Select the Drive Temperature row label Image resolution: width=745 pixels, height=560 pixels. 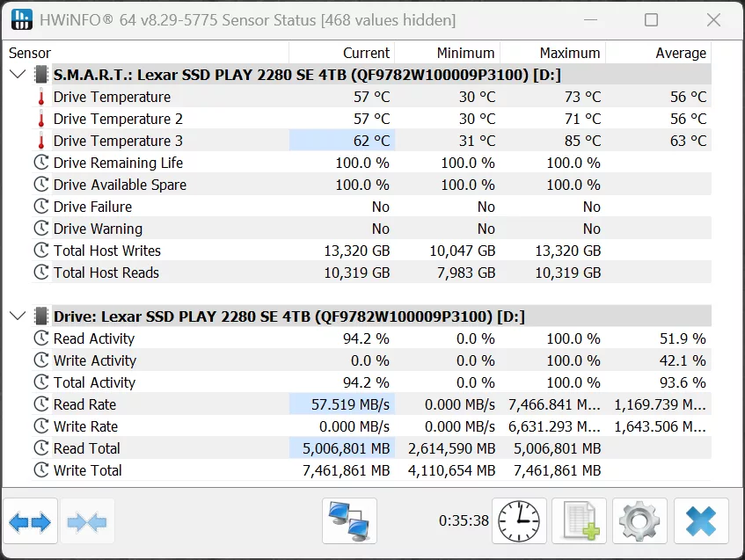(112, 97)
